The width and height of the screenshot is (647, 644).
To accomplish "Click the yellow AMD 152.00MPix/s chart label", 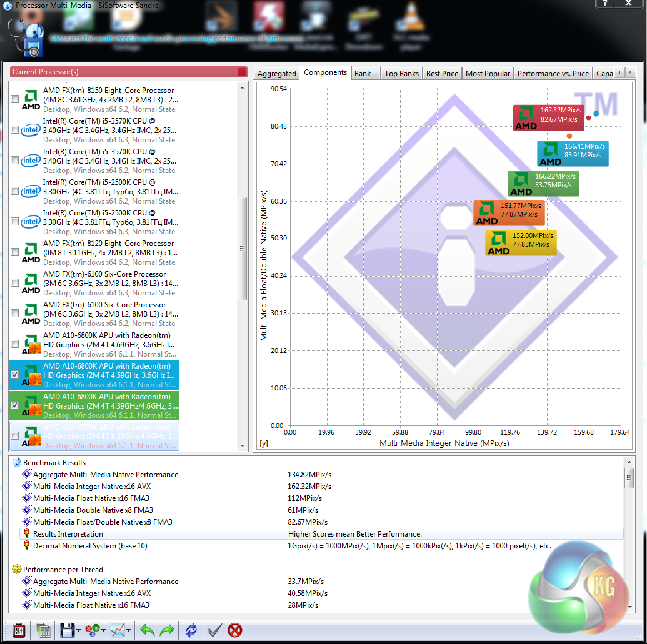I will (x=521, y=242).
